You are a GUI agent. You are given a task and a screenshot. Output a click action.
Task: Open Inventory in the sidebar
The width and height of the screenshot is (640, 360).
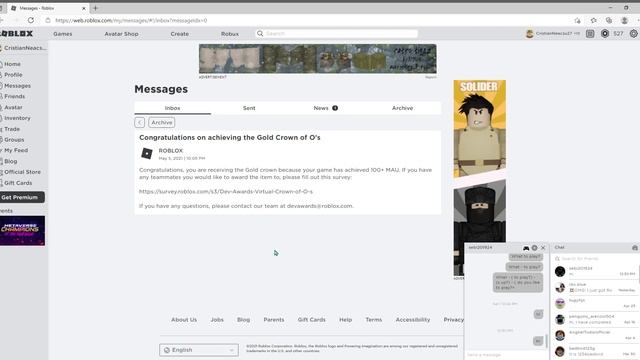pos(17,118)
